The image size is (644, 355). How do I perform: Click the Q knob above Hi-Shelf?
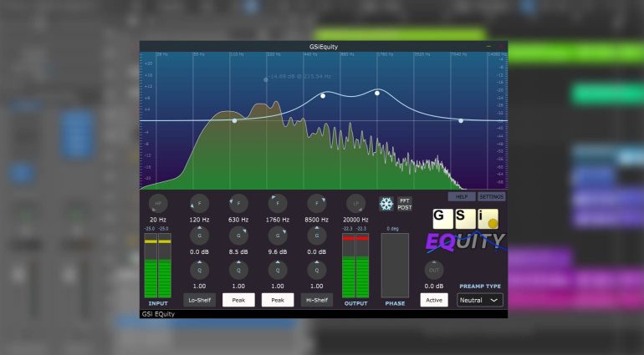pyautogui.click(x=316, y=270)
